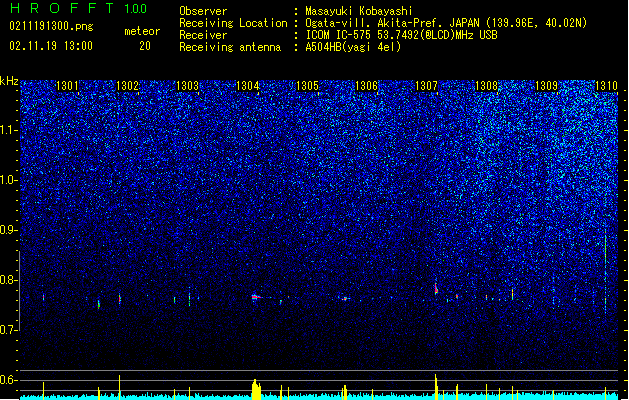The image size is (629, 400).
Task: Click the Receiving antenna label
Action: tap(230, 47)
